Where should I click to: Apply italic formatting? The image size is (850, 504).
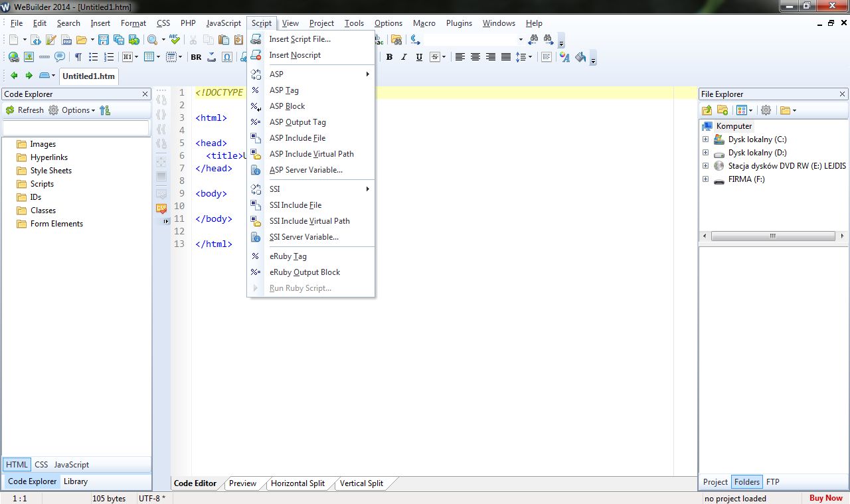[x=404, y=57]
